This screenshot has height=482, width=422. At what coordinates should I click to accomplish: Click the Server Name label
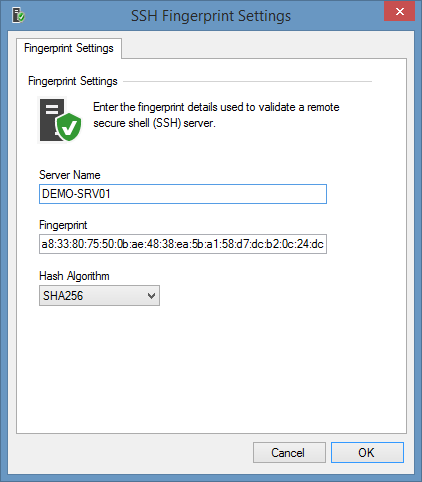(x=70, y=175)
